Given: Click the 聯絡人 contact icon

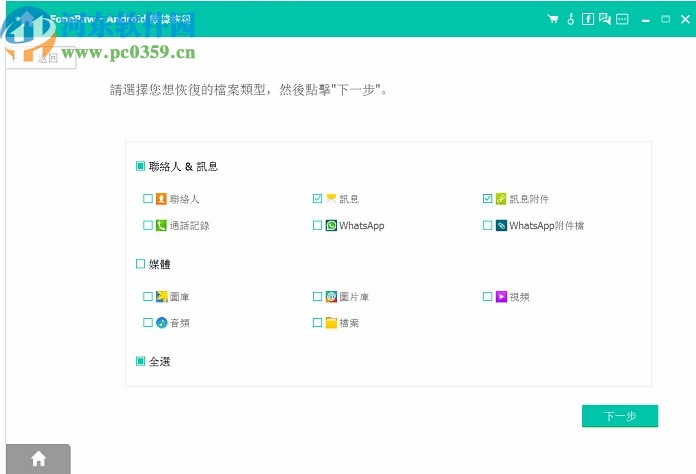Looking at the screenshot, I should click(x=161, y=198).
